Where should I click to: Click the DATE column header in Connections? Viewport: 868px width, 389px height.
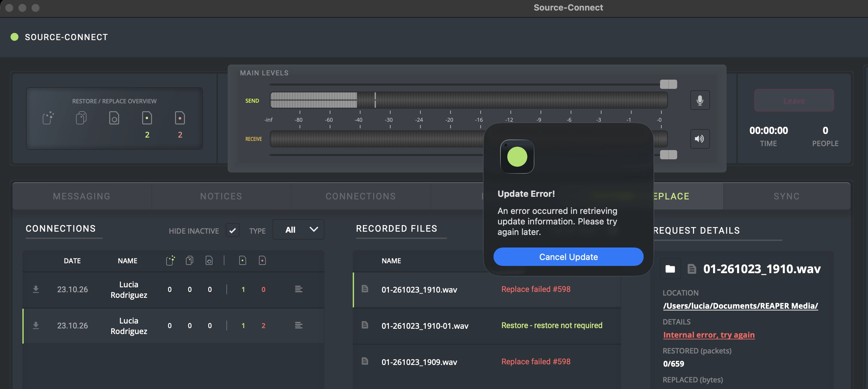point(72,261)
